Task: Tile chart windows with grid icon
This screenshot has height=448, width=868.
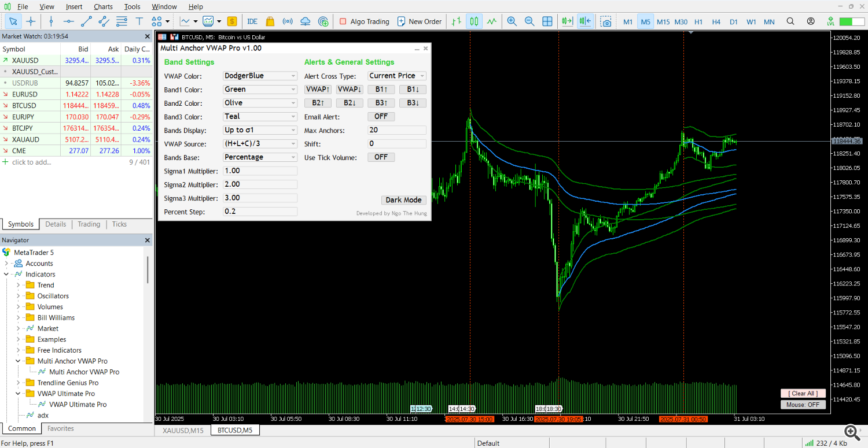Action: [547, 21]
